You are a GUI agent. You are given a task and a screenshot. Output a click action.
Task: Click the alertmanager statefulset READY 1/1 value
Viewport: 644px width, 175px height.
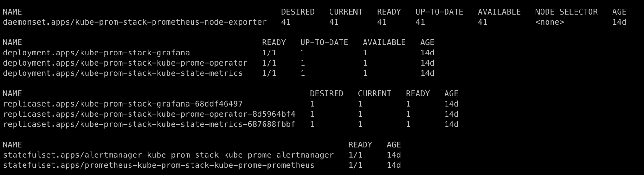point(355,155)
